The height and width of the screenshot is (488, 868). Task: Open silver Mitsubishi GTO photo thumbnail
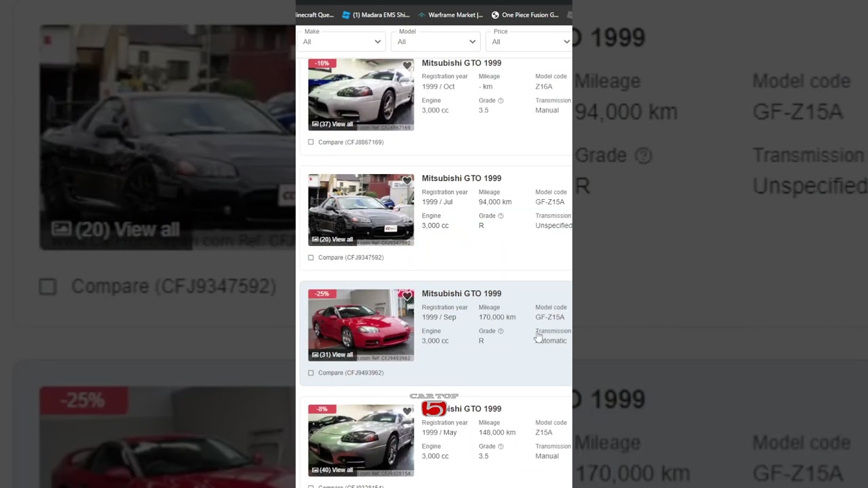coord(361,440)
